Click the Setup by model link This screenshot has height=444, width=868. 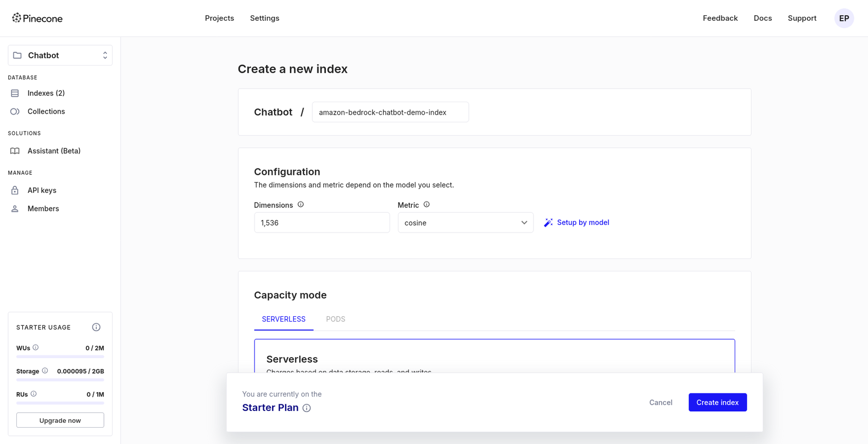583,222
